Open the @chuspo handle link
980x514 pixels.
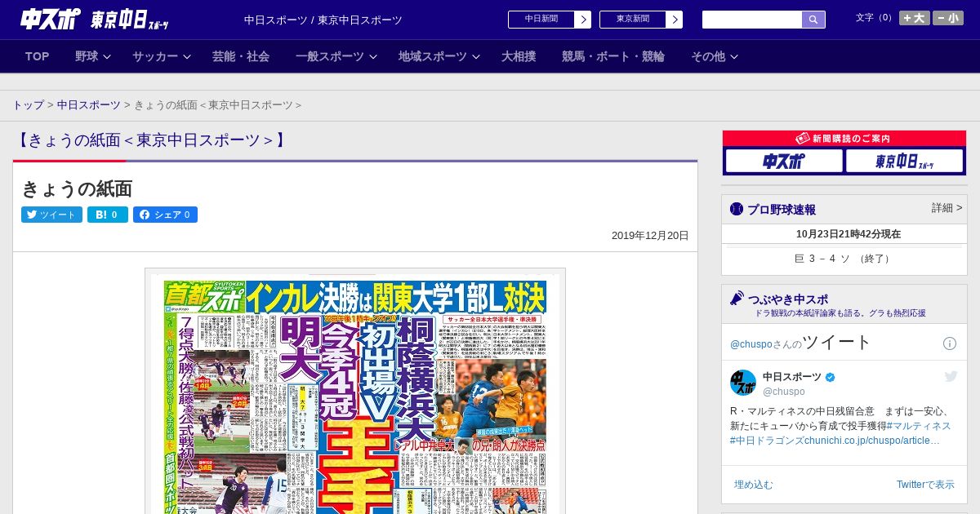783,392
